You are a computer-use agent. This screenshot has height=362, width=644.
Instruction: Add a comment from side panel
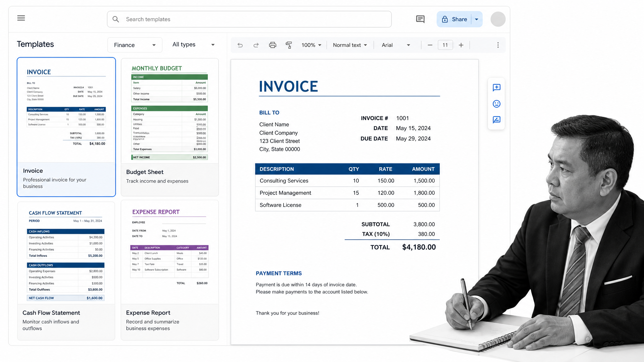497,88
